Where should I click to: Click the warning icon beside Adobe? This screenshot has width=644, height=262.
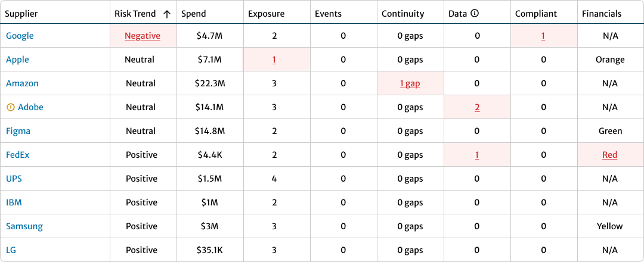tap(10, 107)
